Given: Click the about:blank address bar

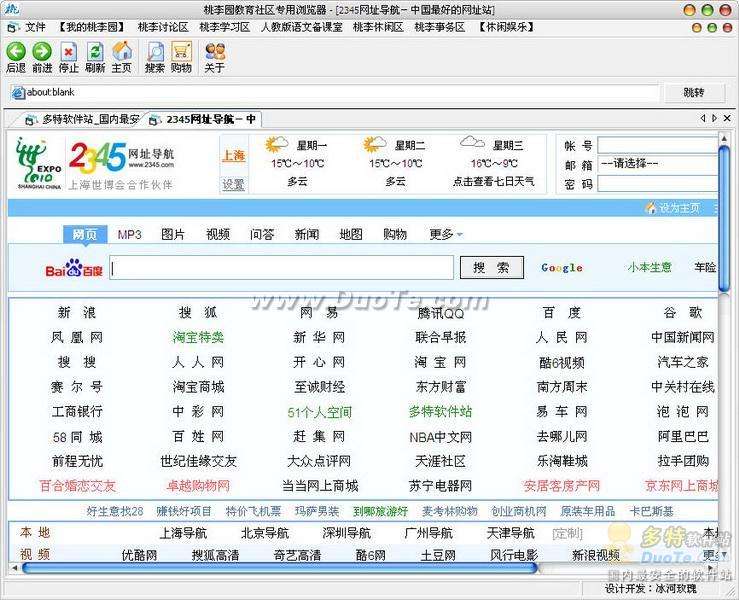Looking at the screenshot, I should click(333, 92).
